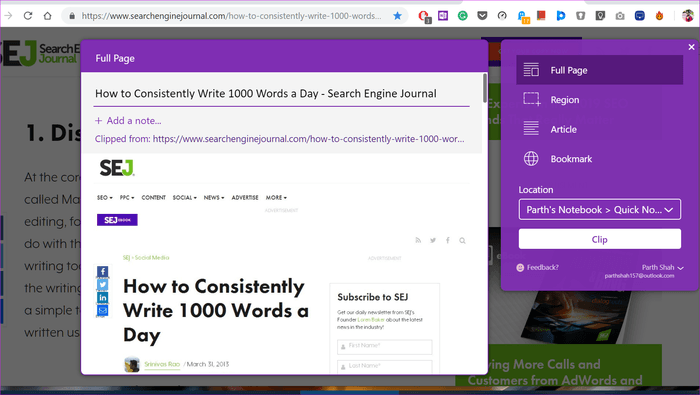This screenshot has height=395, width=700.
Task: Reload the page in the browser
Action: 28,16
